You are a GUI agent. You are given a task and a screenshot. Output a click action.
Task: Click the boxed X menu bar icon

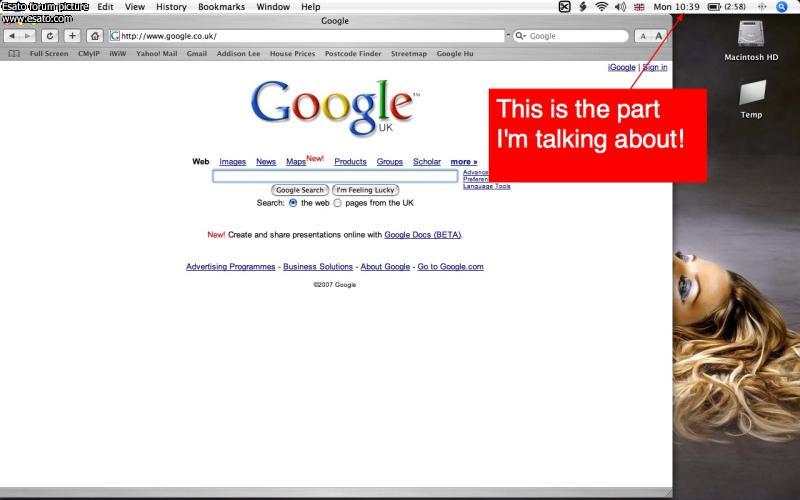564,7
